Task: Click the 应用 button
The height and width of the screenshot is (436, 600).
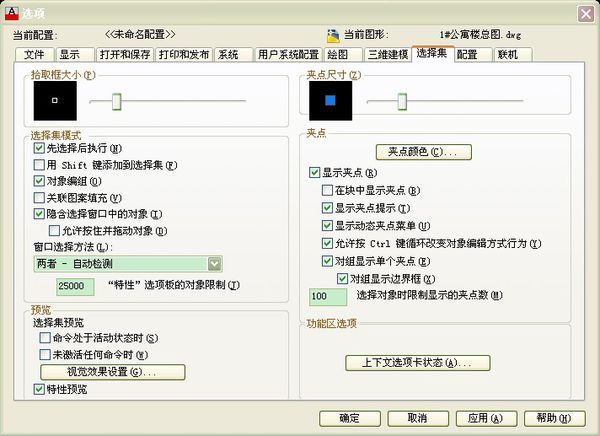Action: 486,418
